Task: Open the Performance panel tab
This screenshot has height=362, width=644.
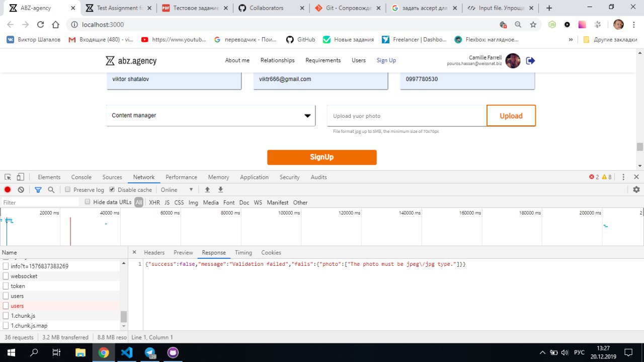Action: [181, 177]
